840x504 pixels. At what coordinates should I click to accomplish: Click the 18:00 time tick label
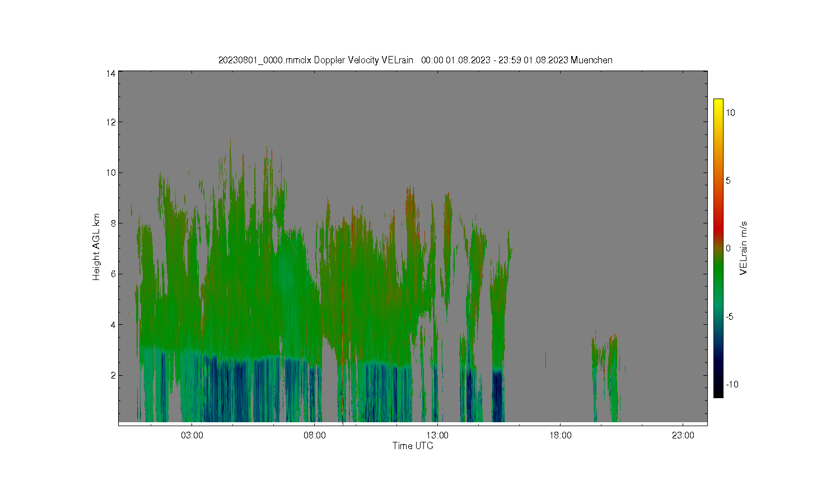click(560, 436)
